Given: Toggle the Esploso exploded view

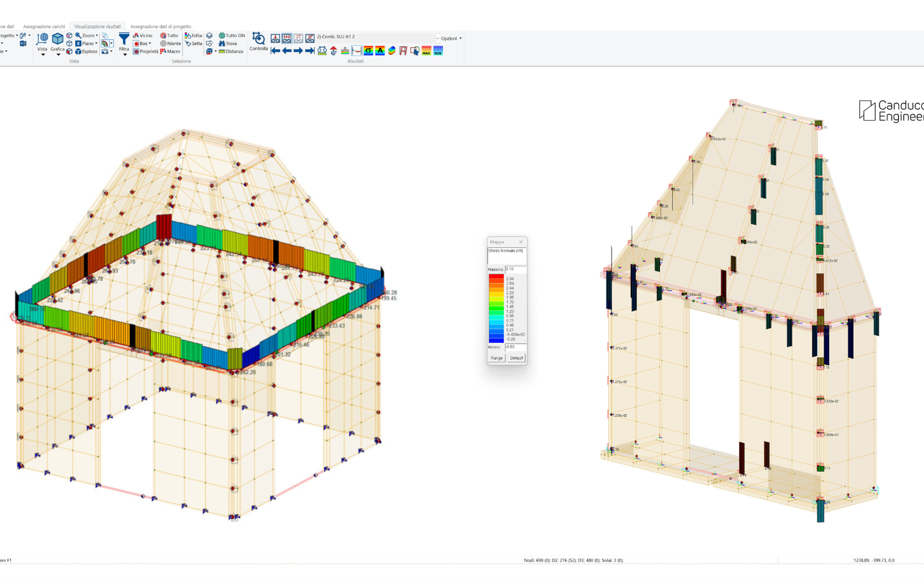Looking at the screenshot, I should point(87,51).
